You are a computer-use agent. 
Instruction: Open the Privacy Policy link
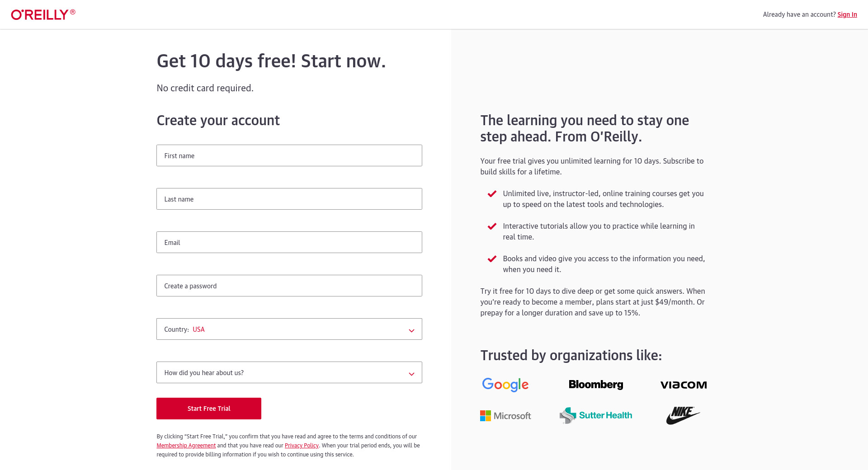[x=302, y=446]
